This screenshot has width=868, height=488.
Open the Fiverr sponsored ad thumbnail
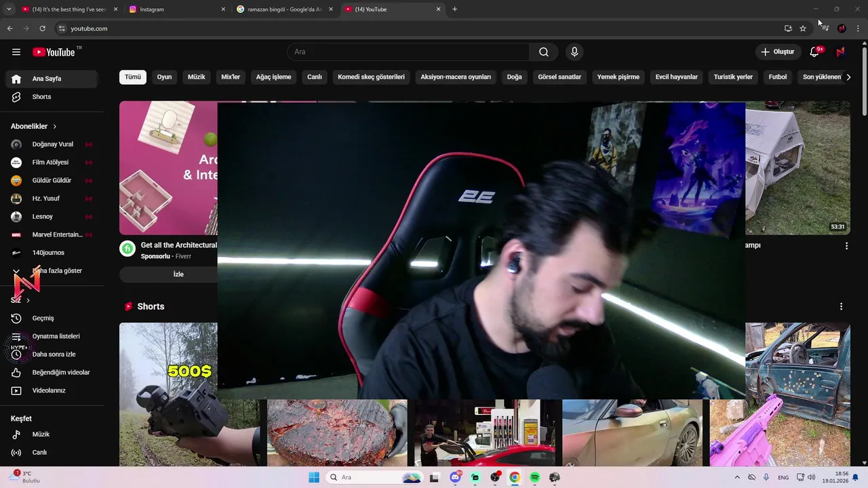168,168
